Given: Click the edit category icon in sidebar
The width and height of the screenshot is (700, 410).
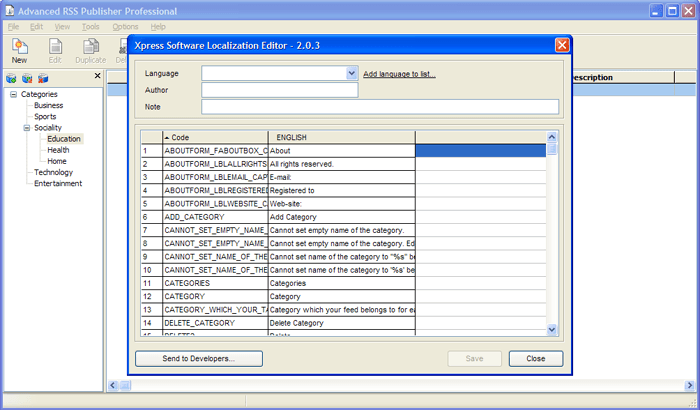Looking at the screenshot, I should (27, 79).
